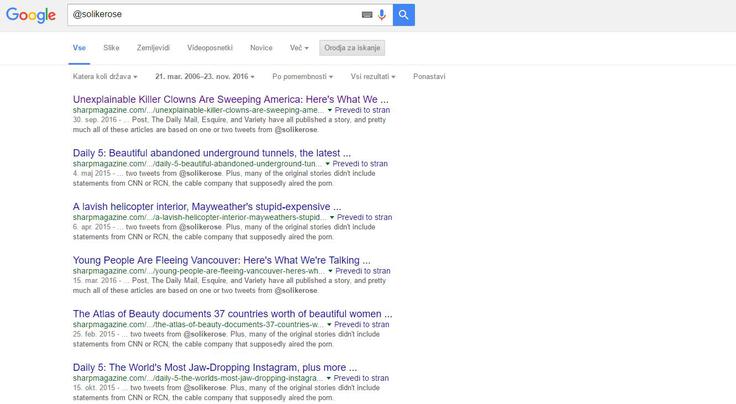
Task: Open Daily 5: Beautiful abandoned underground tunnels result
Action: 212,153
